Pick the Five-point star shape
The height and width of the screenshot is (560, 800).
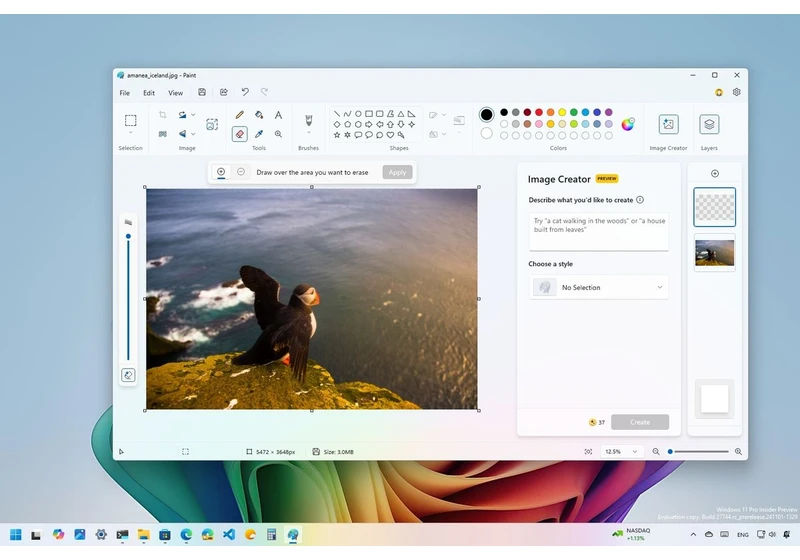337,135
